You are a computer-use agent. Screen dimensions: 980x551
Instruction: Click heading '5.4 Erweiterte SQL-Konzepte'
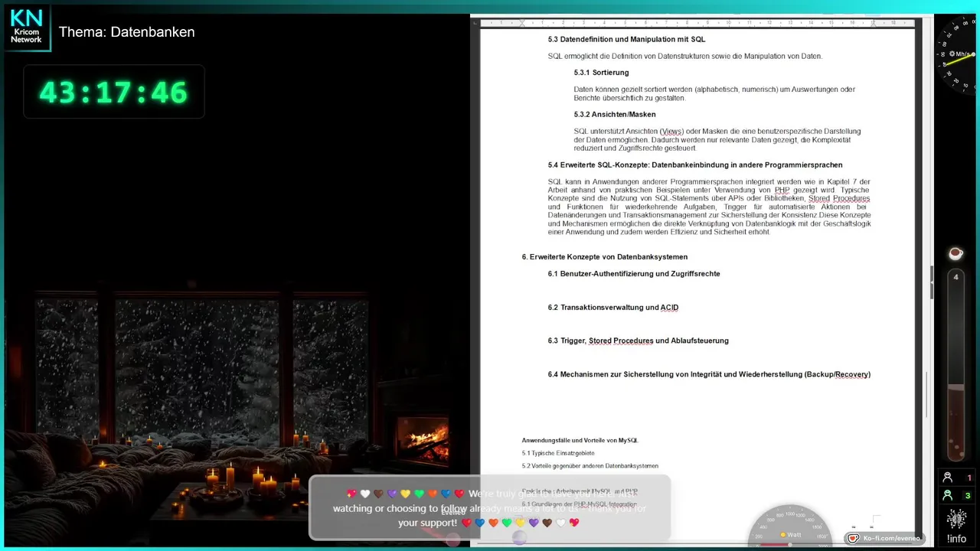tap(695, 165)
